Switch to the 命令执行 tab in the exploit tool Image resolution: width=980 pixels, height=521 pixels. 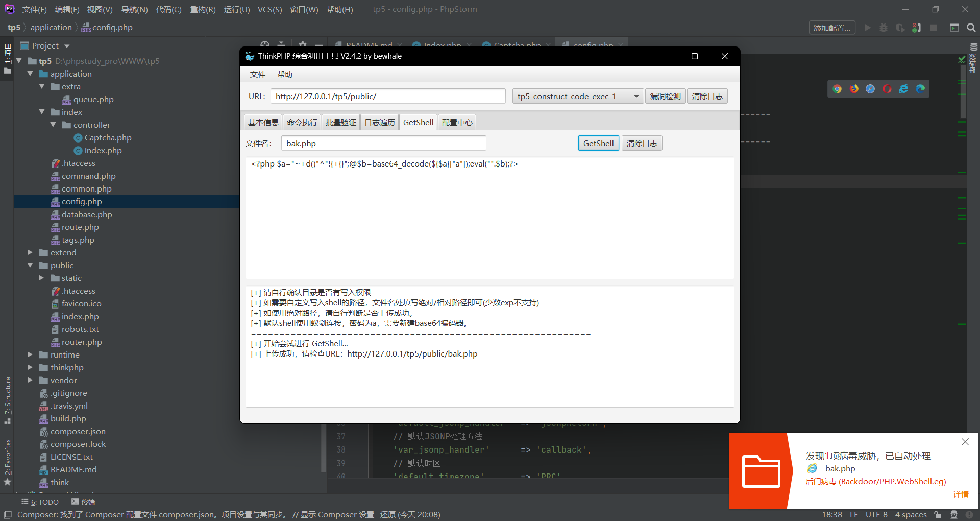click(301, 122)
